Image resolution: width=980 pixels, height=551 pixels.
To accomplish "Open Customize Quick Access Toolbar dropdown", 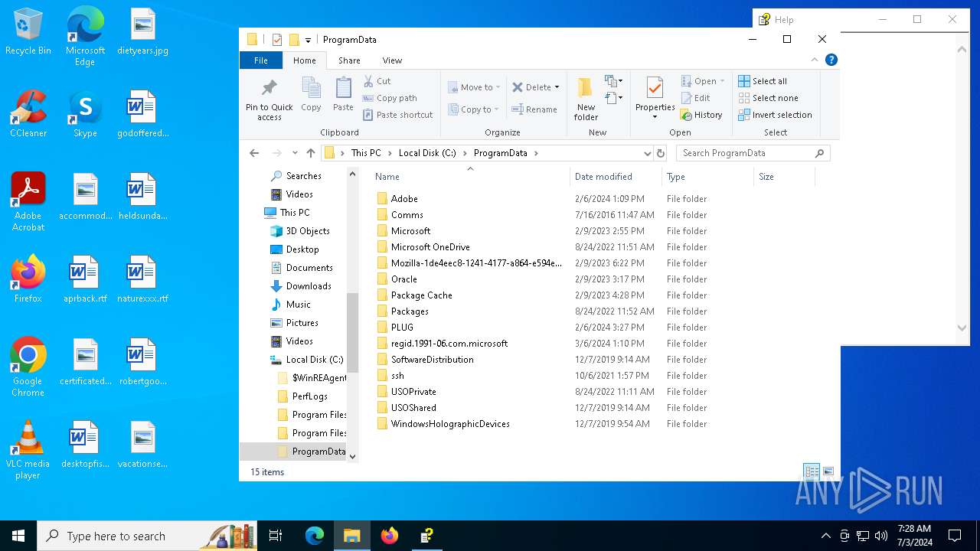I will point(308,40).
